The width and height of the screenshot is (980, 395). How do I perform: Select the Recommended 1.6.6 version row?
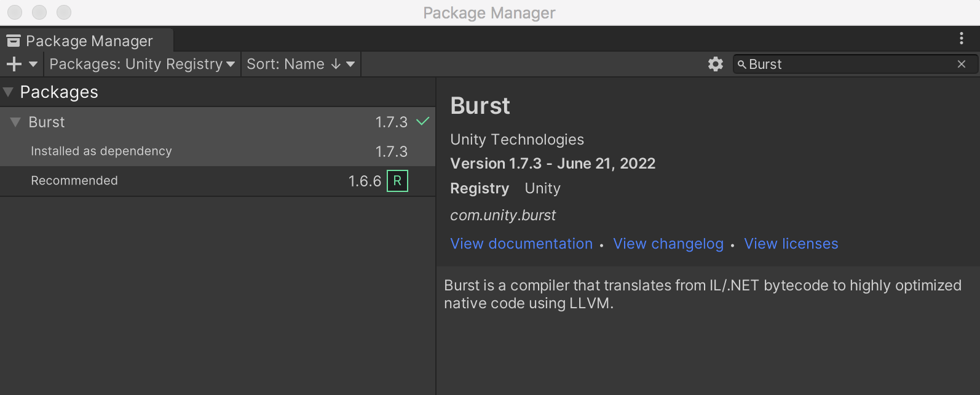184,181
